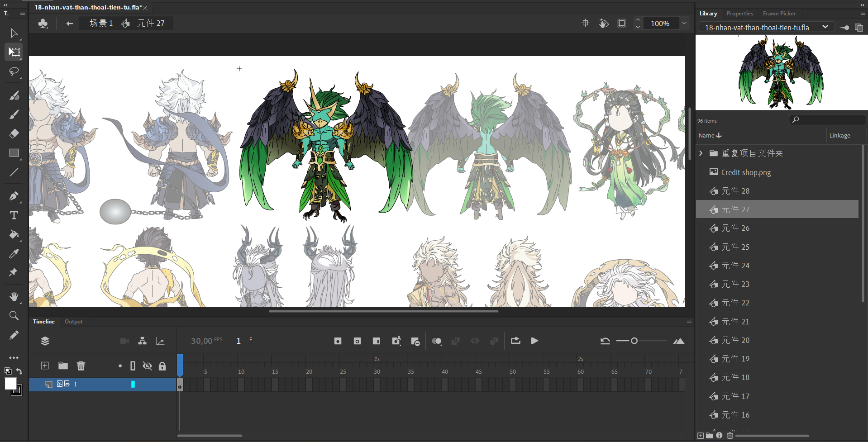The width and height of the screenshot is (868, 442).
Task: Toggle lock all layers padlock icon
Action: tap(162, 366)
